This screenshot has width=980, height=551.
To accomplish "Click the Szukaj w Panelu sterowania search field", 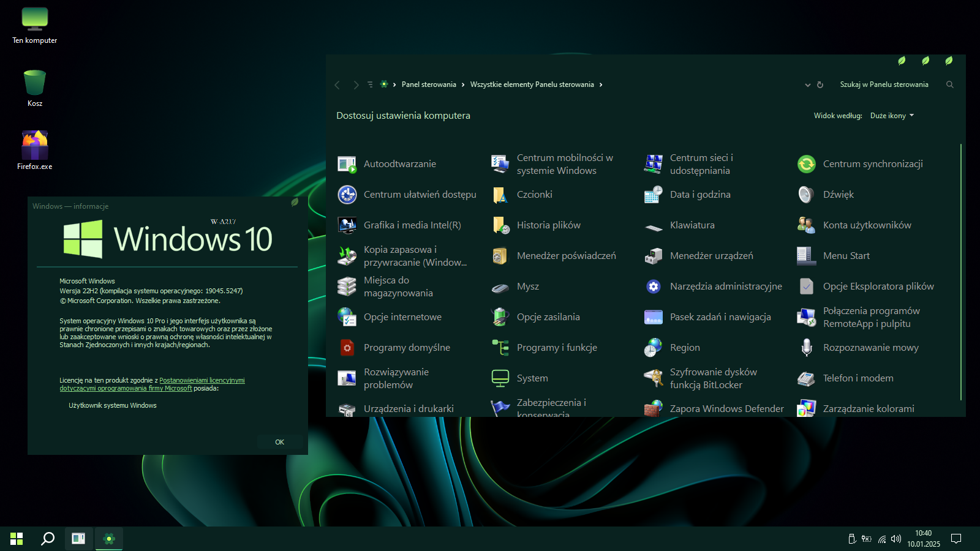I will click(x=884, y=84).
